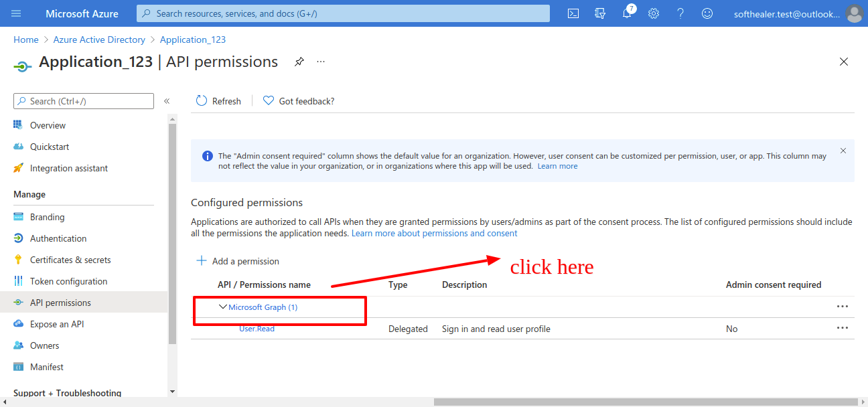
Task: Dismiss the admin consent info banner
Action: (843, 151)
